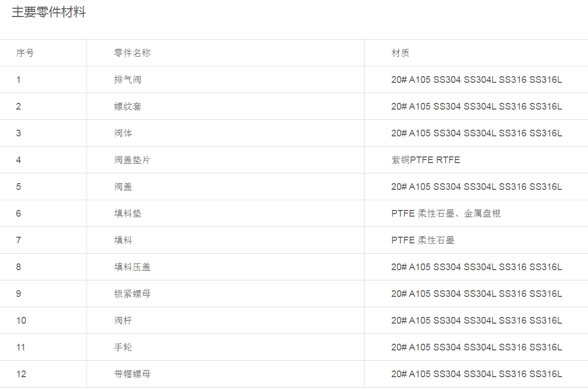
Task: Click the 填料 cell in row 7
Action: [123, 240]
